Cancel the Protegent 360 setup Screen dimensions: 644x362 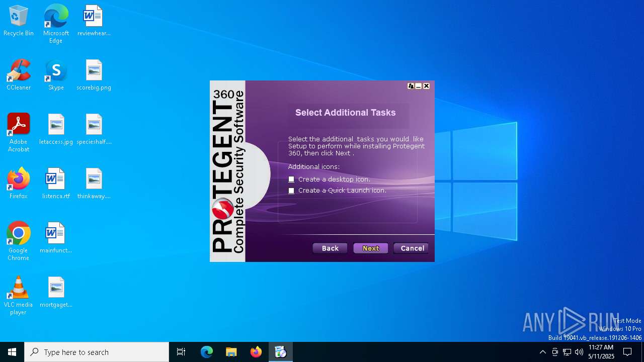(x=412, y=248)
